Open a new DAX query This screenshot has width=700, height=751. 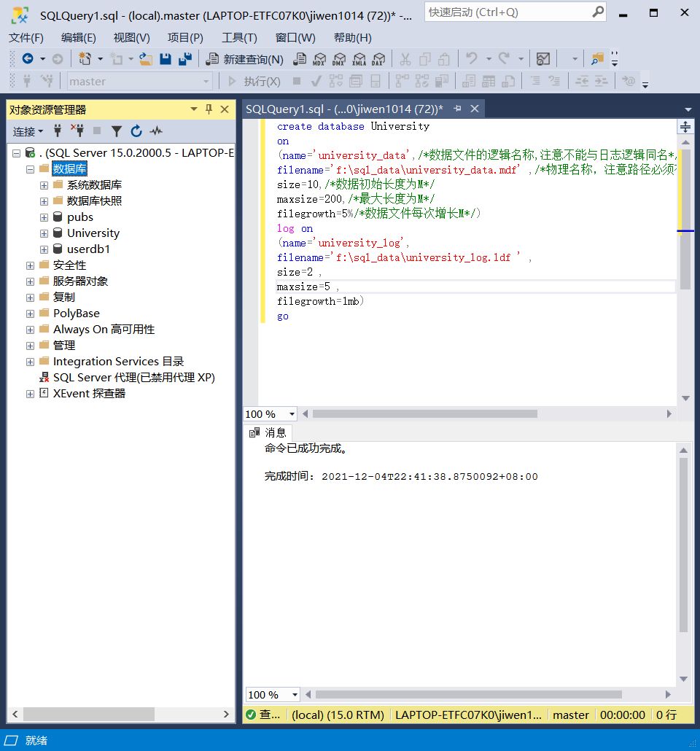378,59
